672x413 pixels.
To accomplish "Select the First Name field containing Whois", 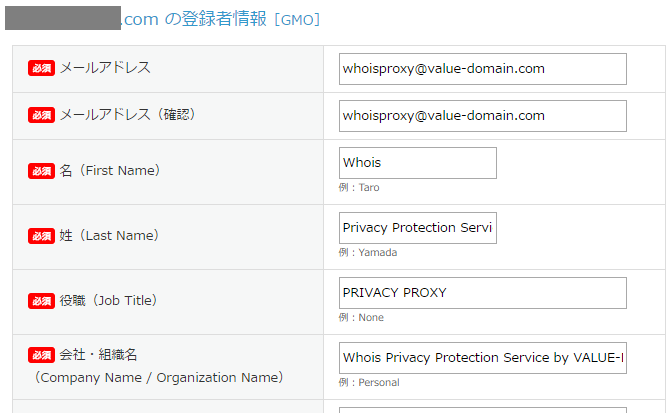I will coord(418,163).
